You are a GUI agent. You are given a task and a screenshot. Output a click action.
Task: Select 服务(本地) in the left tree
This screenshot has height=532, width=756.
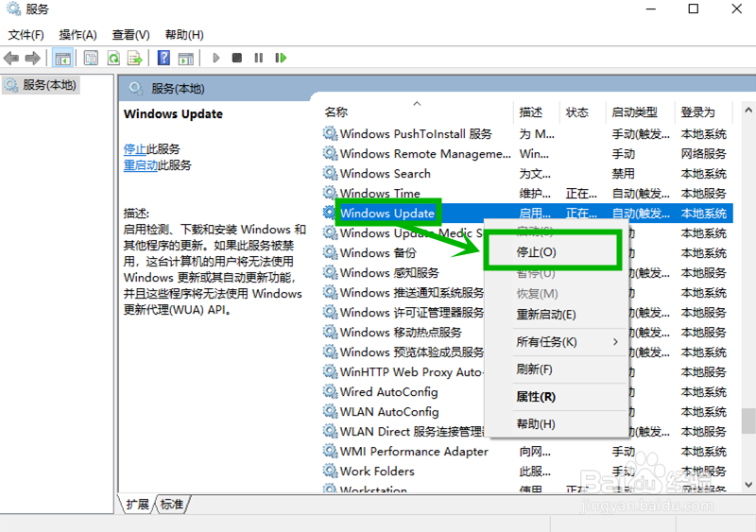41,85
